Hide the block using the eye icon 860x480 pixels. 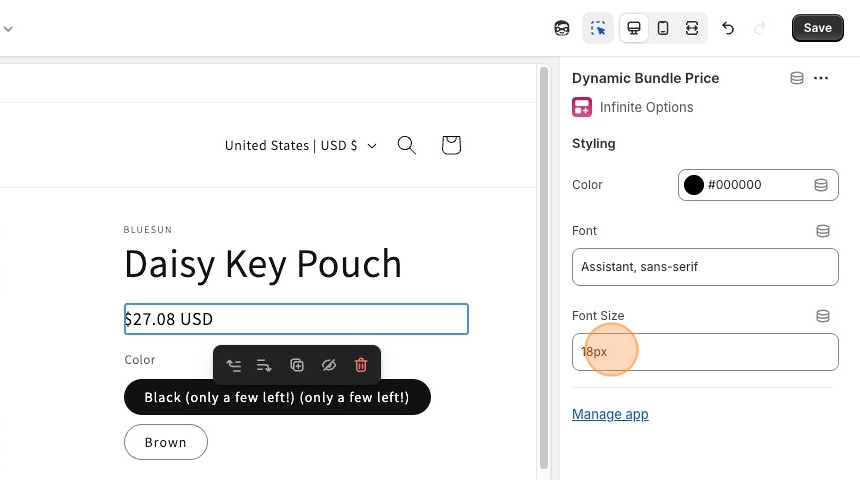point(328,366)
